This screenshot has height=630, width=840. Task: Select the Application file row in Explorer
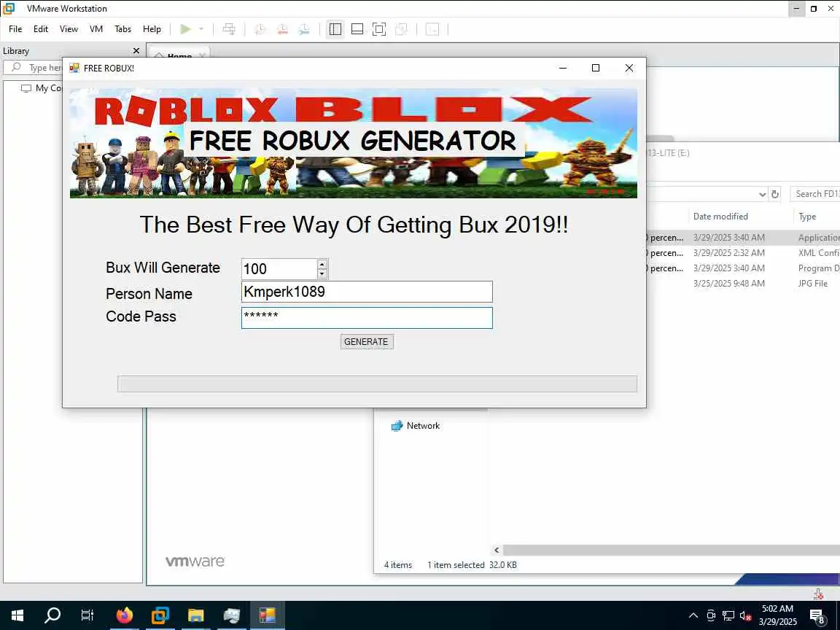743,237
